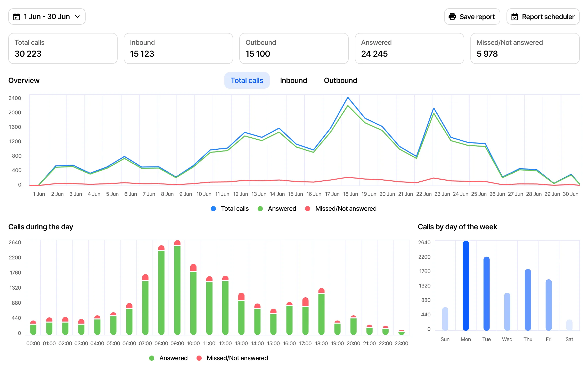Open the Answered summary card
Image resolution: width=588 pixels, height=371 pixels.
[410, 48]
